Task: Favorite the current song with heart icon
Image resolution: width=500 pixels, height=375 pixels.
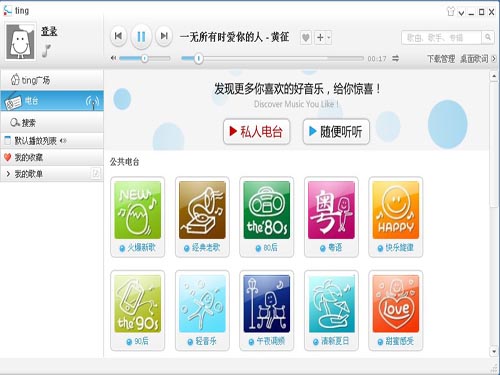Action: coord(305,37)
